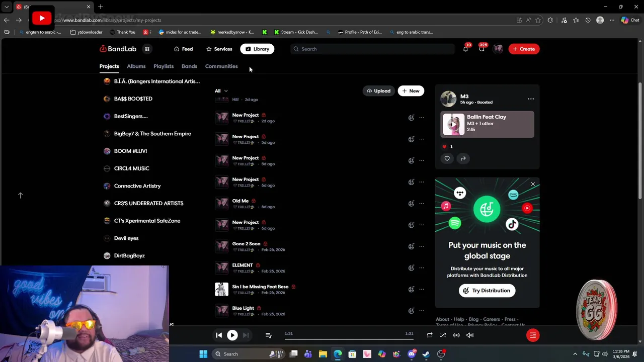
Task: Toggle repeat mode in player
Action: click(430, 335)
